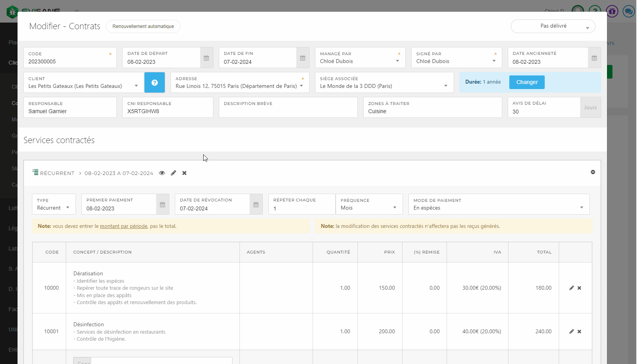Image resolution: width=637 pixels, height=364 pixels.
Task: Click the Description brève input field
Action: click(x=288, y=111)
